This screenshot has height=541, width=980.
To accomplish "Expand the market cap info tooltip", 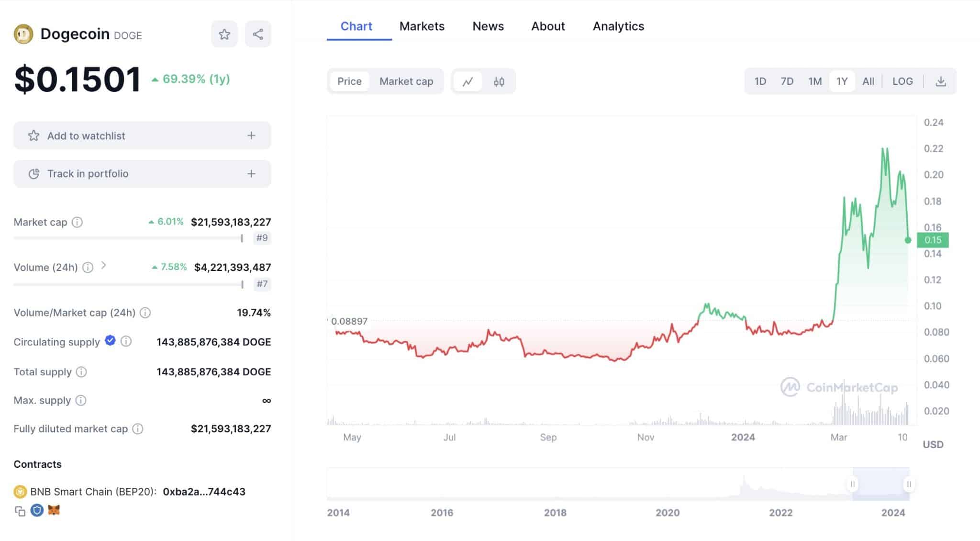I will pos(78,222).
